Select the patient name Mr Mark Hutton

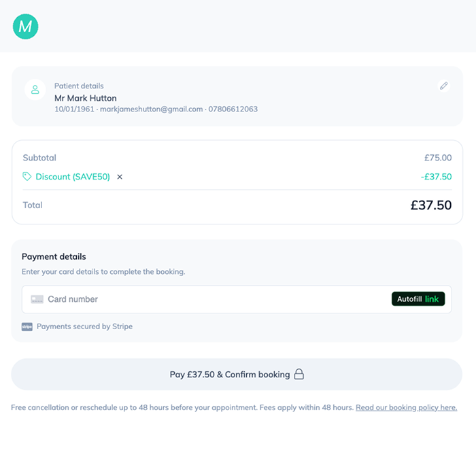point(86,98)
